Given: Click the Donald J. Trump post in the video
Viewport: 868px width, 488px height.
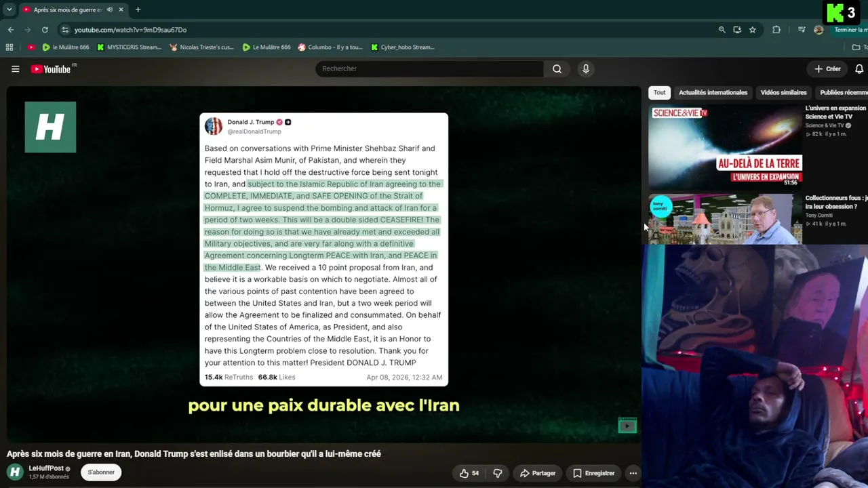Looking at the screenshot, I should coord(323,249).
